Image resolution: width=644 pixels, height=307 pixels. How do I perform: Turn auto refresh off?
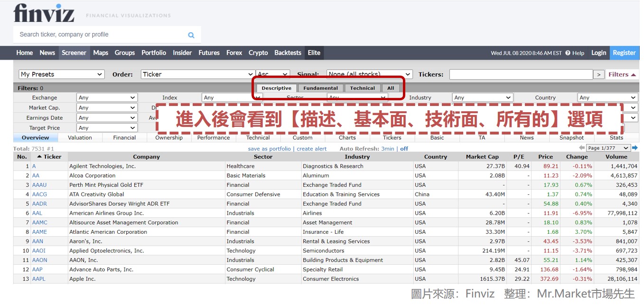tap(404, 149)
